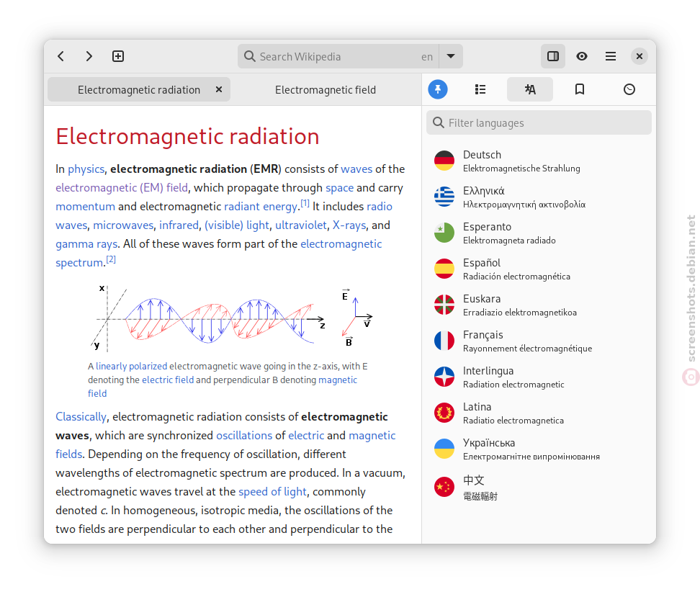
Task: Select the Deutsch language entry
Action: click(x=539, y=161)
